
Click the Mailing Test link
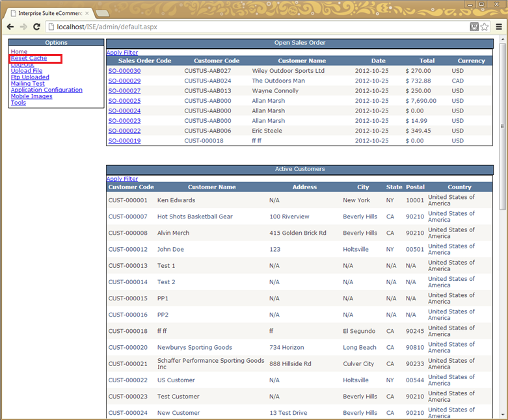coord(28,83)
